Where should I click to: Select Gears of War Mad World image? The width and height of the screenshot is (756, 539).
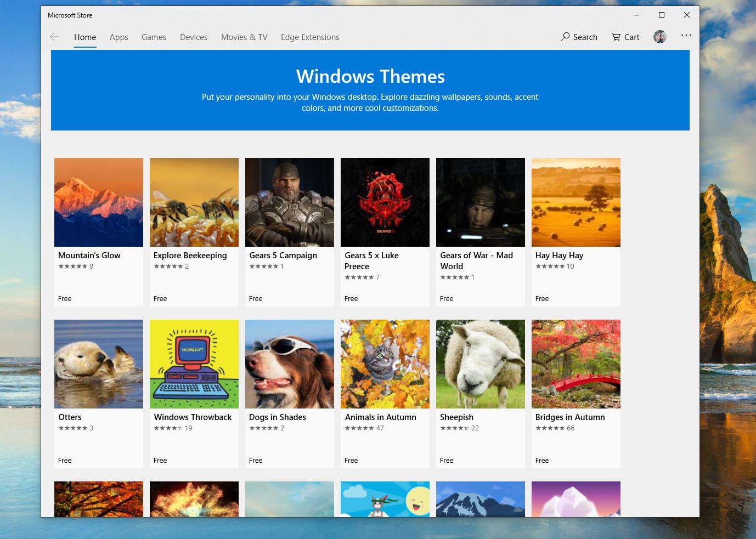point(481,202)
